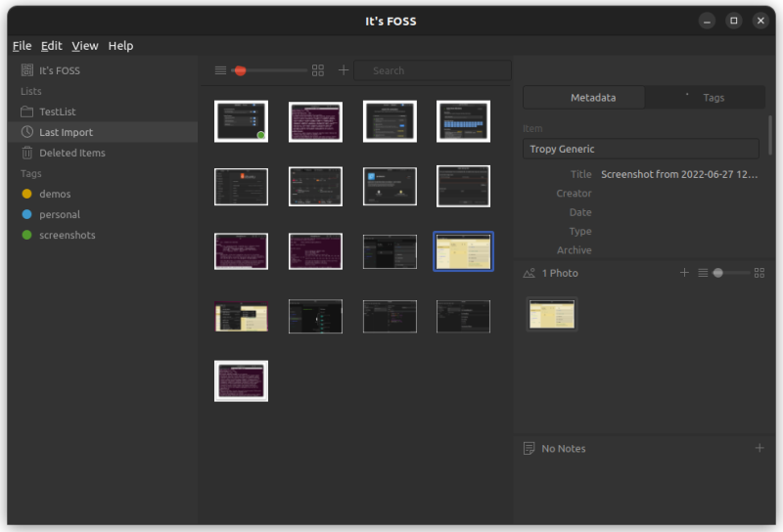
Task: Open the Edit menu
Action: pos(52,45)
